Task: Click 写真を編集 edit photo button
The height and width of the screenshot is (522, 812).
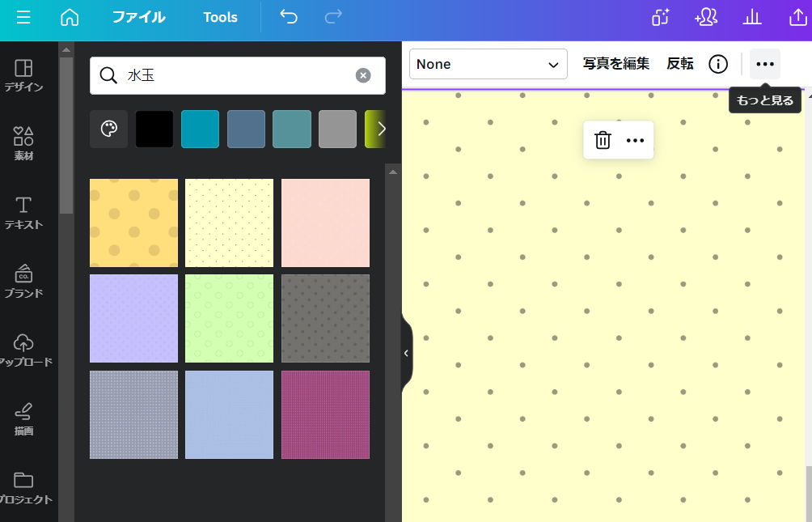Action: [615, 64]
